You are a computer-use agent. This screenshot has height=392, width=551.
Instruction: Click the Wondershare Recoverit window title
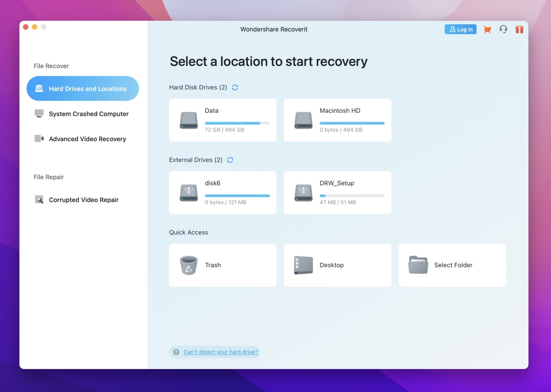pos(274,29)
